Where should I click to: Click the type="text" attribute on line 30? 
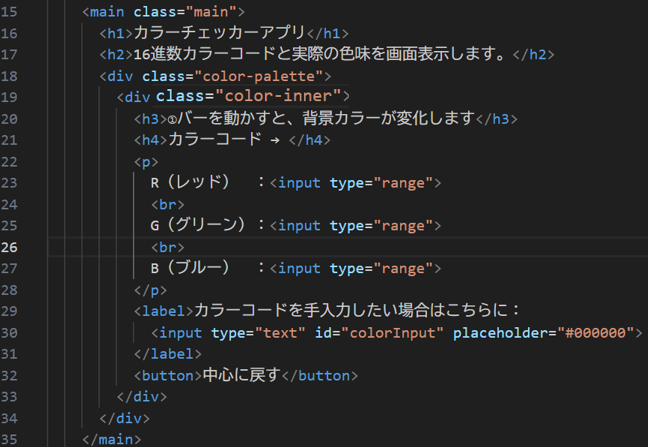pyautogui.click(x=258, y=333)
